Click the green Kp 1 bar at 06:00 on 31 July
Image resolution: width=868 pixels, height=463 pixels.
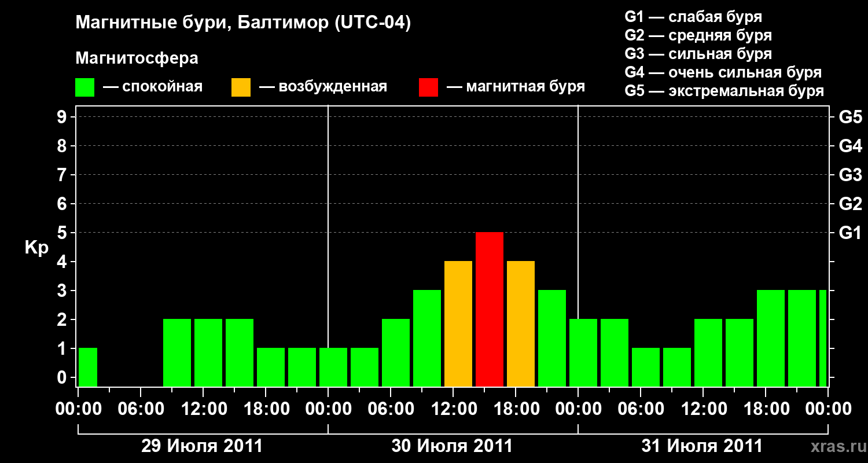[646, 368]
